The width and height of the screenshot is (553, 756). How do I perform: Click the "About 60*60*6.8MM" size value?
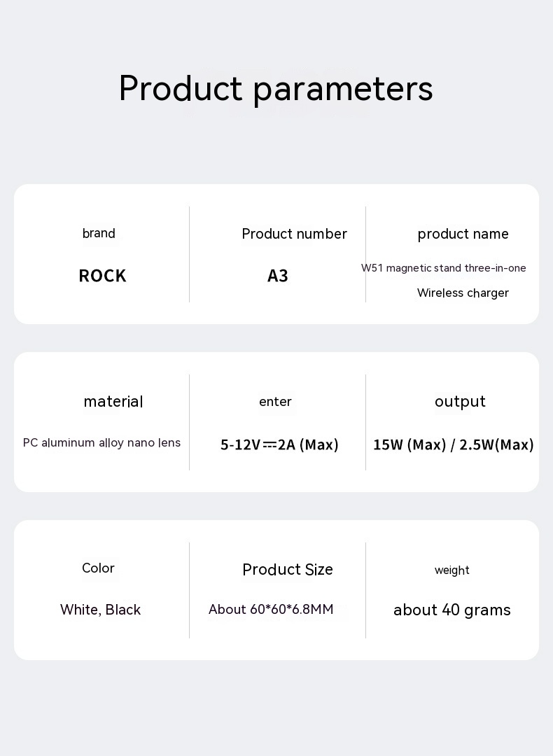(x=271, y=610)
